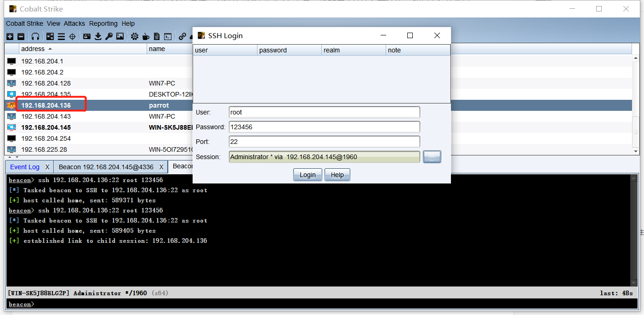
Task: Click the 'last: 48s' status text
Action: tap(616, 293)
